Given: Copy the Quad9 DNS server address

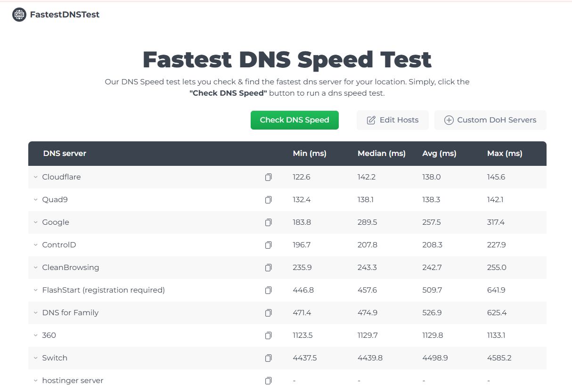Looking at the screenshot, I should pos(268,200).
